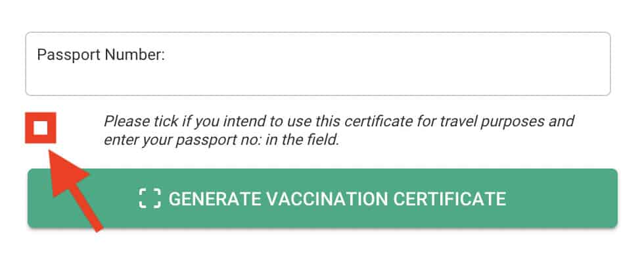Click the bracket-corner icon beside GENERATE
Screen dimensions: 644x262
pos(150,199)
